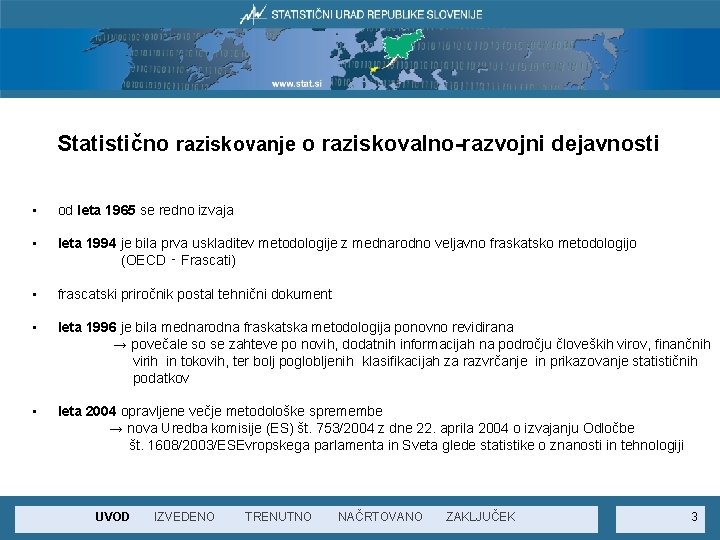Select the line starting 'virih in tokovih'

click(415, 361)
